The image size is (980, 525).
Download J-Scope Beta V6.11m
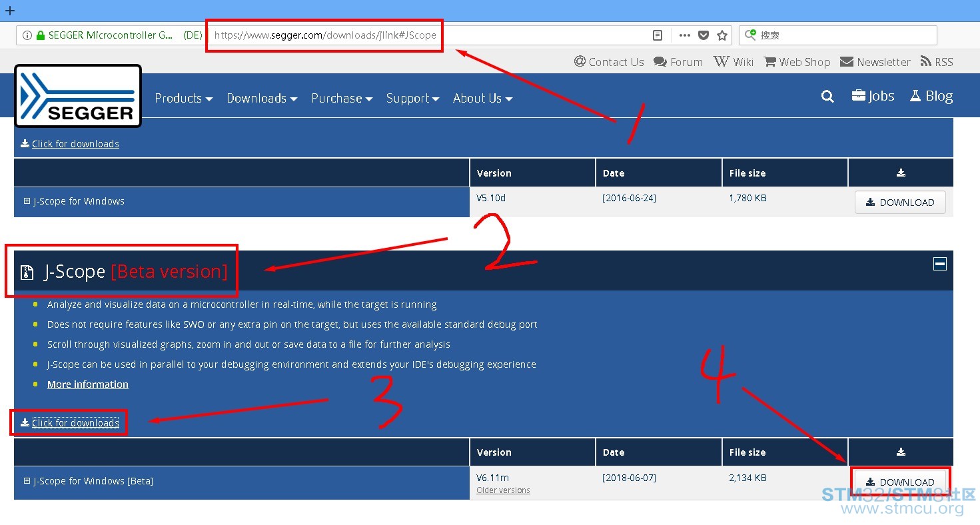900,482
